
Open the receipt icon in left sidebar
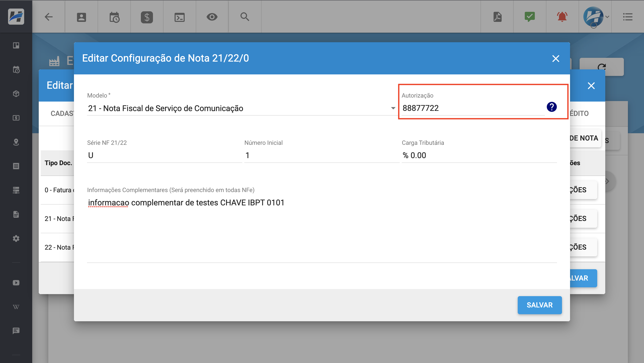[x=16, y=166]
